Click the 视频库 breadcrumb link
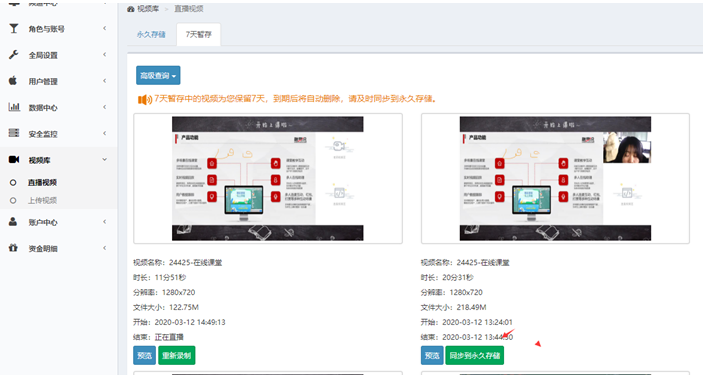The width and height of the screenshot is (703, 377). 148,9
